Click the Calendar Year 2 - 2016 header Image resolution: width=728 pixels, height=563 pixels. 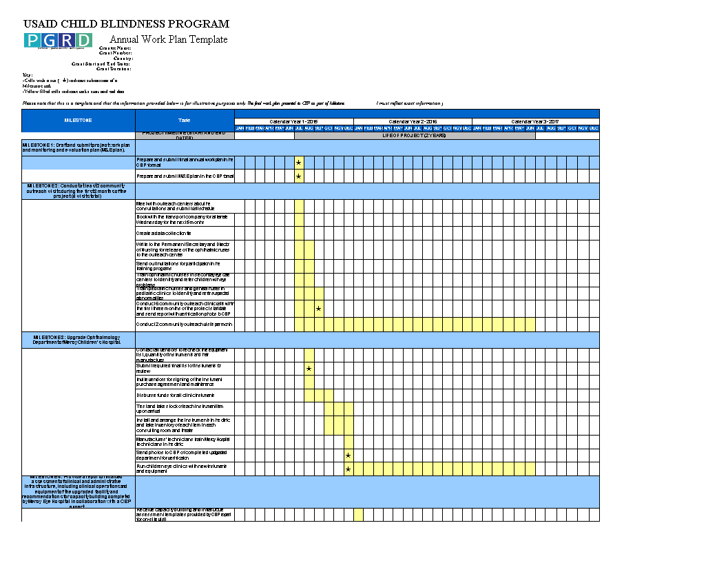(413, 121)
